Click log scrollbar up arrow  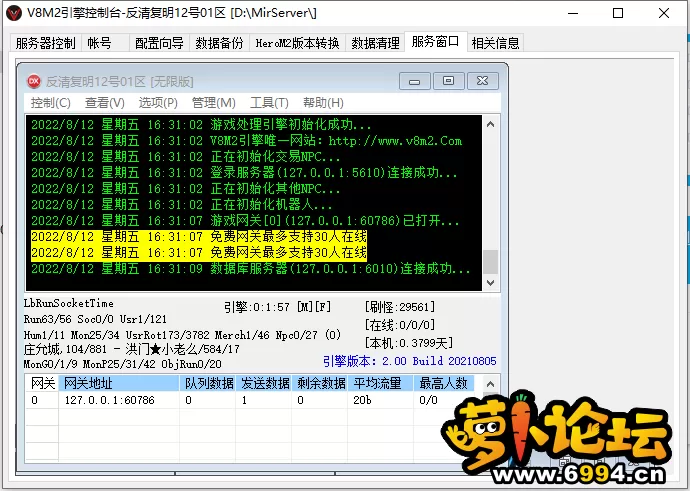tap(491, 125)
